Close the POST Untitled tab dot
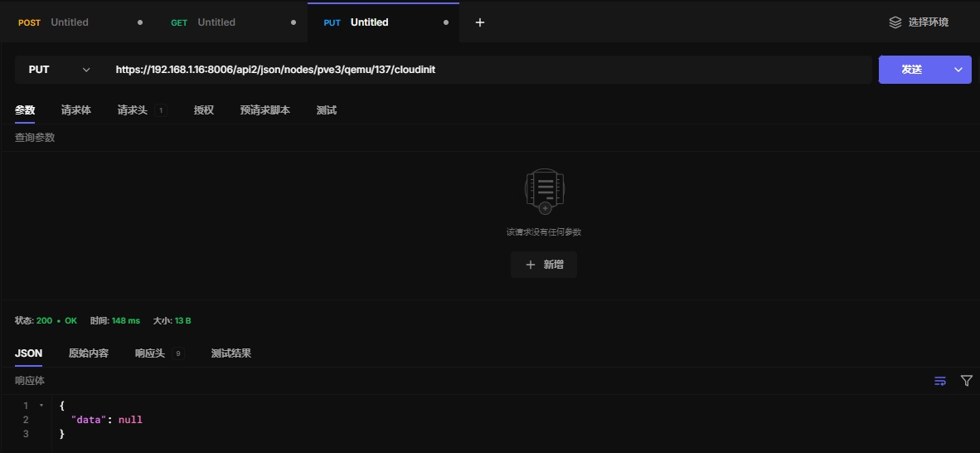 (140, 22)
